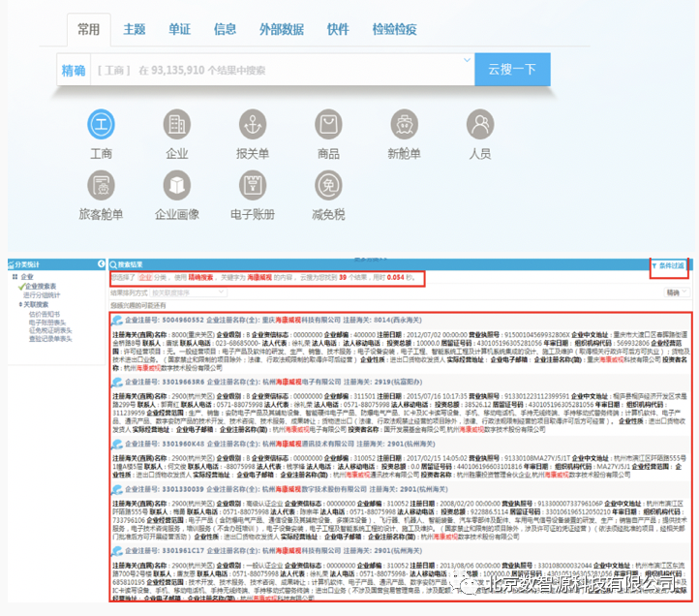This screenshot has width=699, height=616.
Task: Open the 检验检疫 tab
Action: tap(395, 29)
